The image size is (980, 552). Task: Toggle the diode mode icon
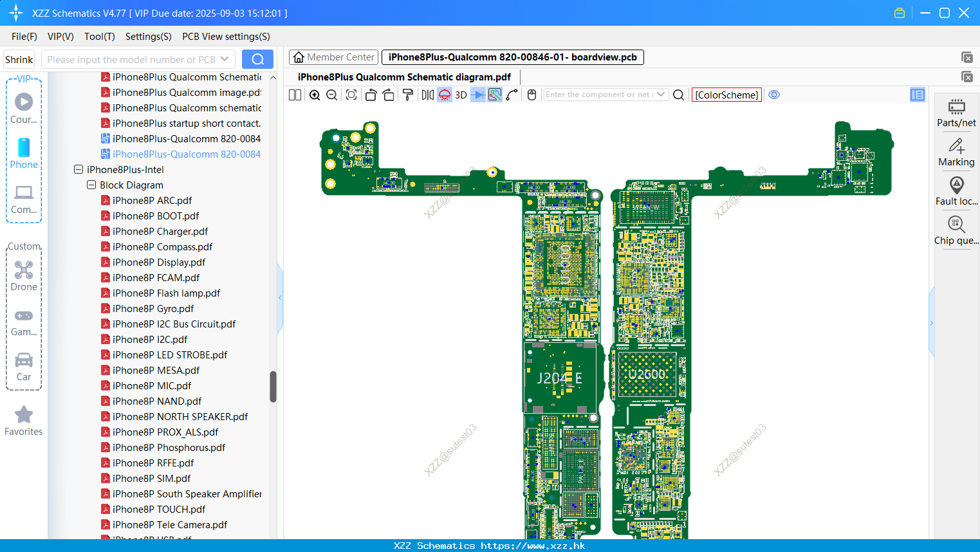pos(478,95)
